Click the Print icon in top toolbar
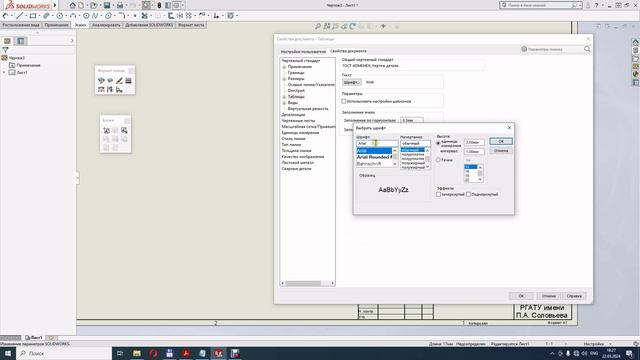The width and height of the screenshot is (640, 360). [x=120, y=5]
